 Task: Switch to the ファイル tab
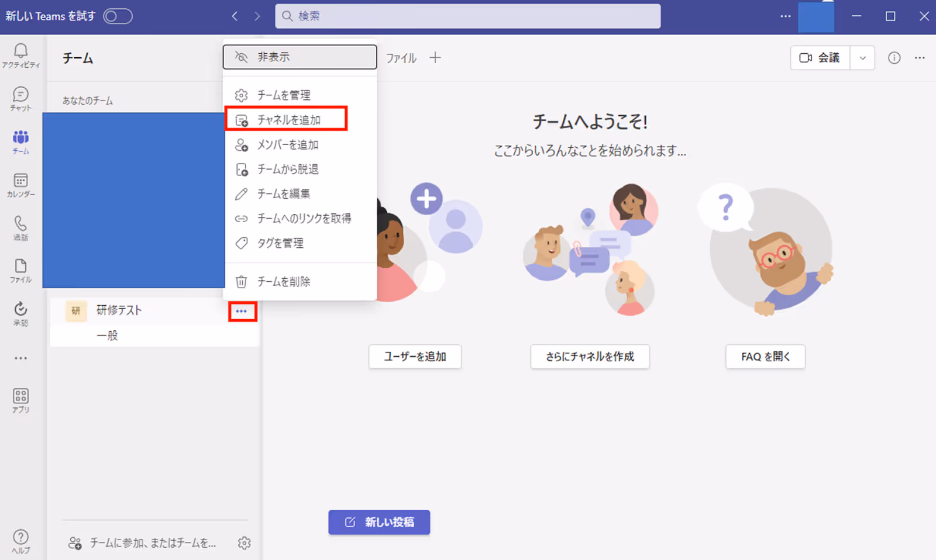coord(401,58)
